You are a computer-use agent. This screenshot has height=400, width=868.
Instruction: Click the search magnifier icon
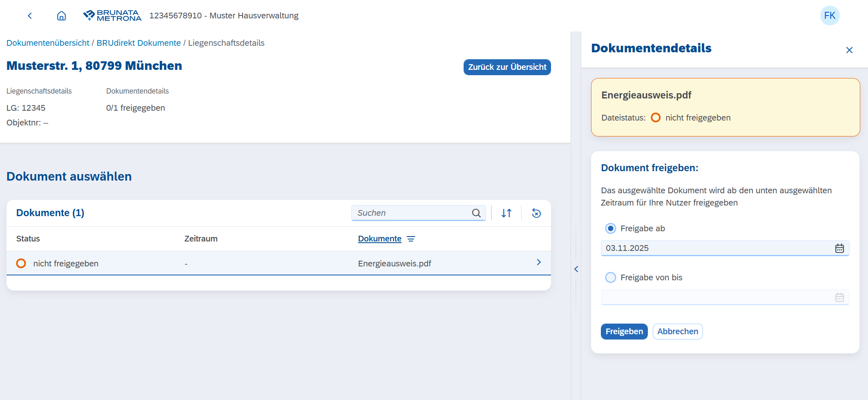pyautogui.click(x=476, y=213)
